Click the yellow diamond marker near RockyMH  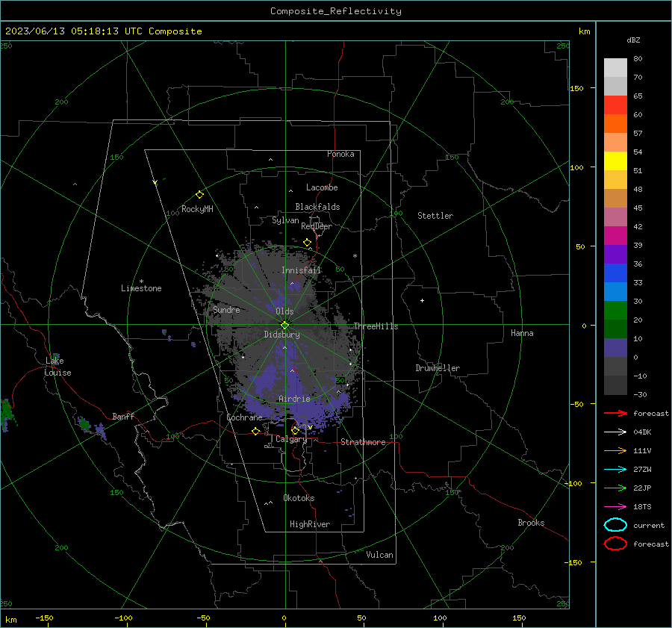click(x=199, y=195)
